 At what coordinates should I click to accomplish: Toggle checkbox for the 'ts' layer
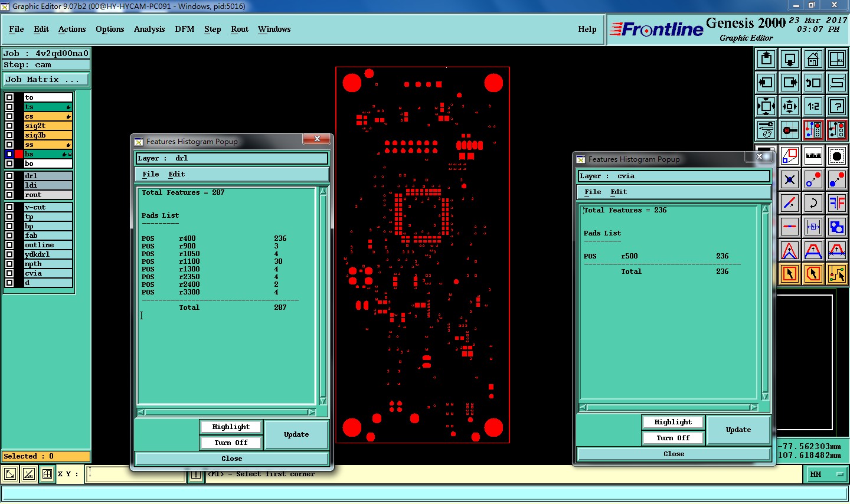pyautogui.click(x=9, y=107)
